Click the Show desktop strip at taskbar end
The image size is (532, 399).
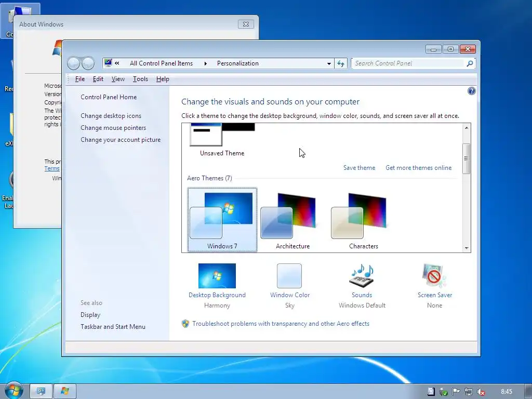528,392
